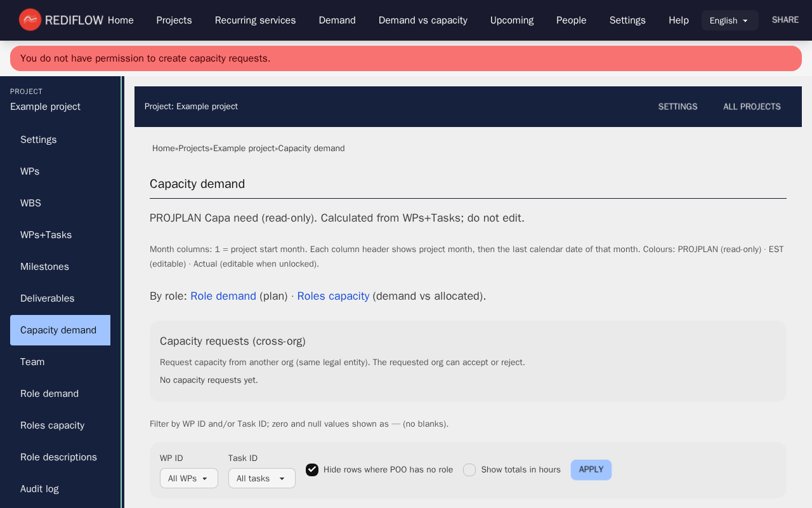The height and width of the screenshot is (508, 812).
Task: Open the Audit log sidebar entry
Action: [x=39, y=489]
